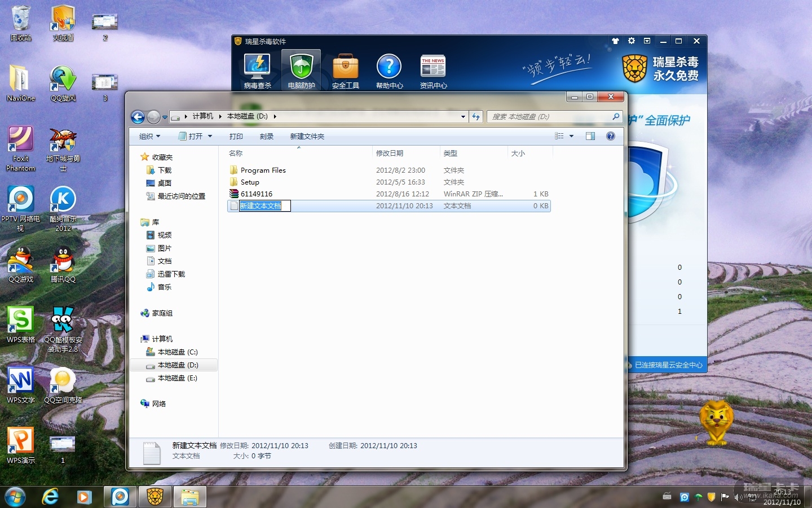Image resolution: width=812 pixels, height=508 pixels.
Task: Click the Explorer help icon
Action: point(610,136)
